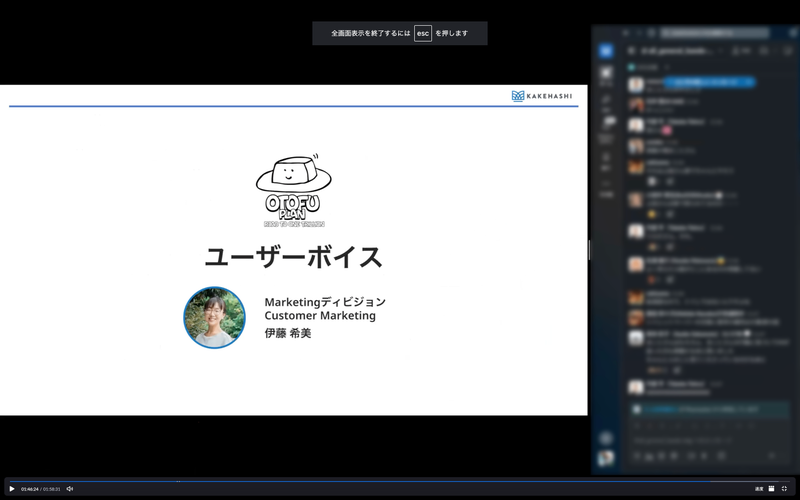Unmute the video with the speaker icon
The width and height of the screenshot is (800, 500).
pos(70,489)
